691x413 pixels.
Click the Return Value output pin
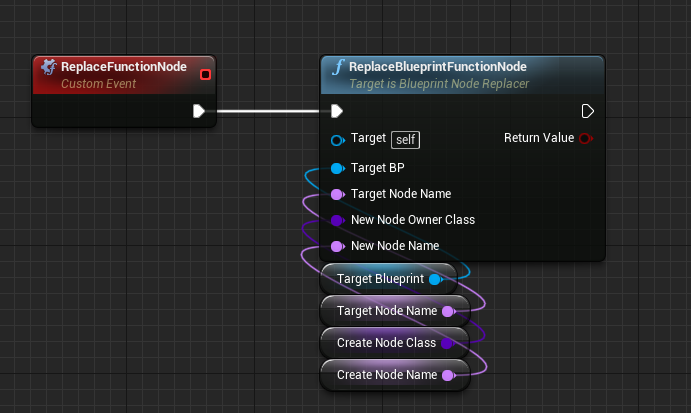(586, 138)
